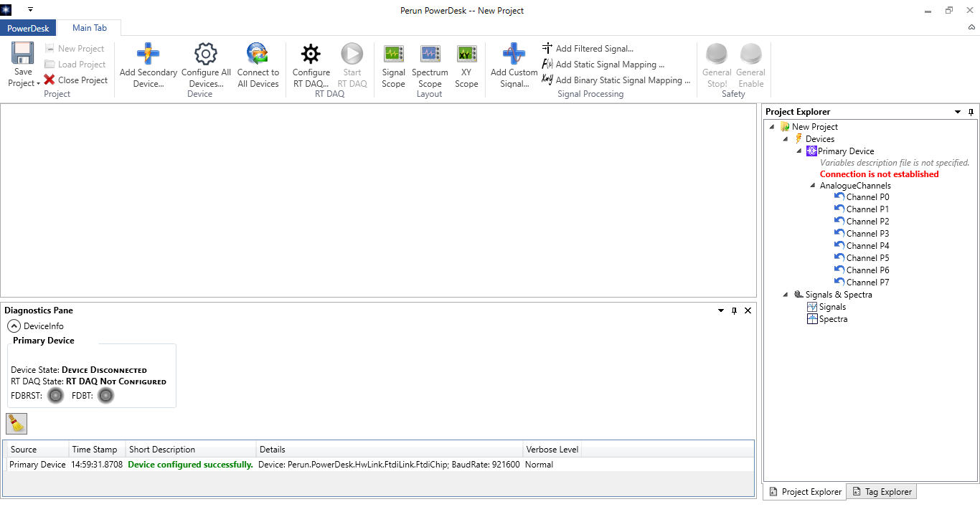980x522 pixels.
Task: Open Configure RT DAQ settings
Action: tap(311, 54)
